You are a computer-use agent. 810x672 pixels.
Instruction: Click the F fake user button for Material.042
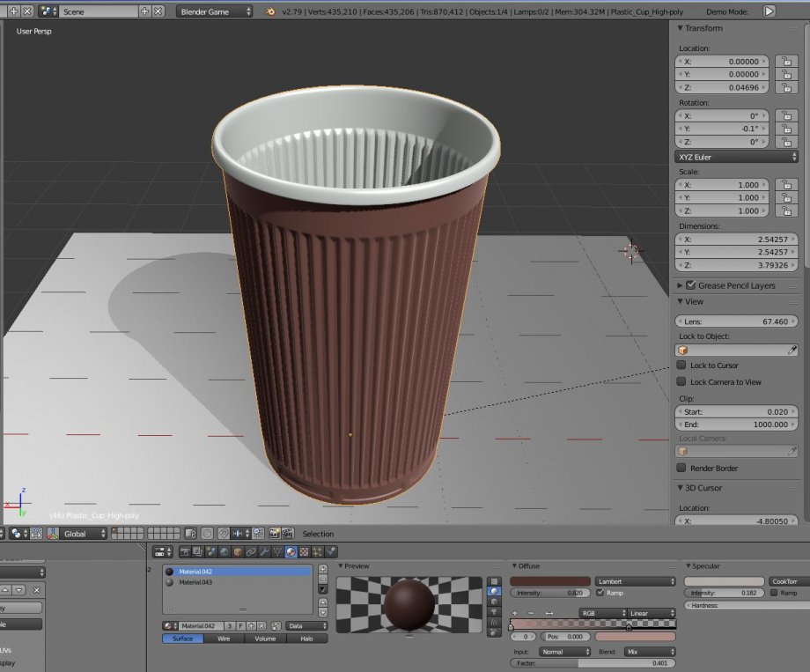pos(239,624)
